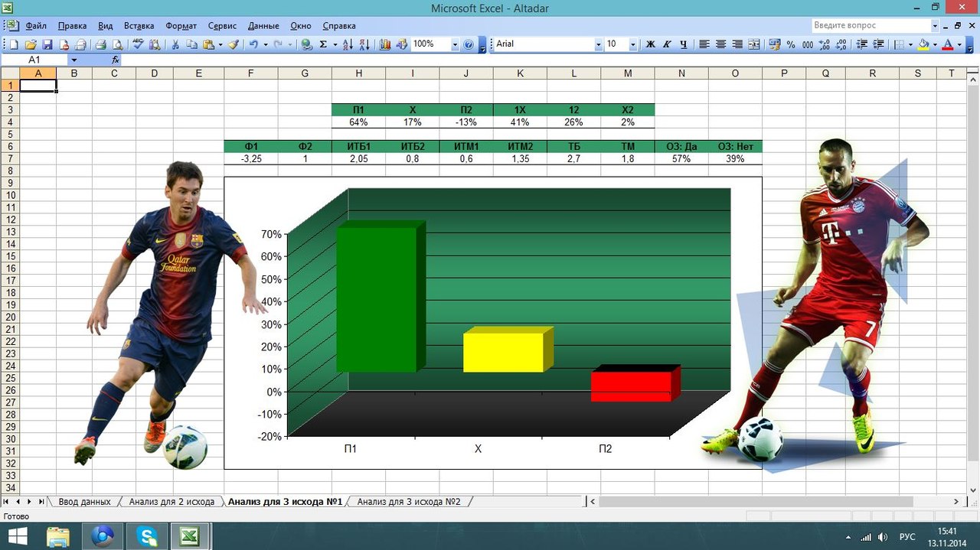
Task: Apply AutoSum with the sigma icon
Action: pyautogui.click(x=323, y=44)
